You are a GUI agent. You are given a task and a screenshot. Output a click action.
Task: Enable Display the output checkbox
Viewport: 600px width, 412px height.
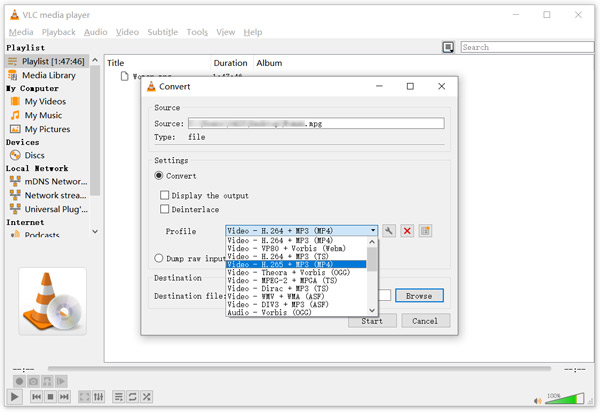[x=165, y=195]
